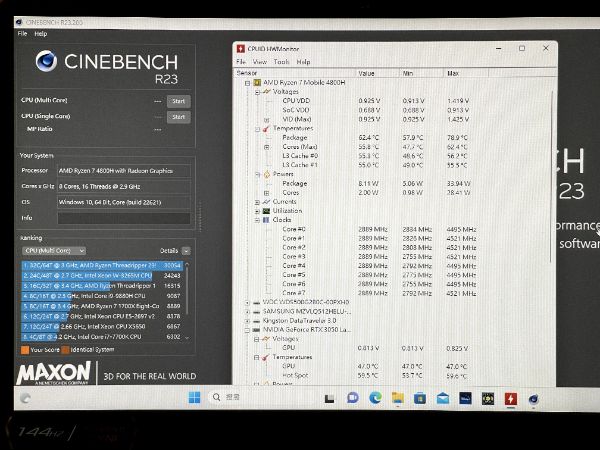This screenshot has width=600, height=450.
Task: Expand the VID (Max) node
Action: [267, 119]
